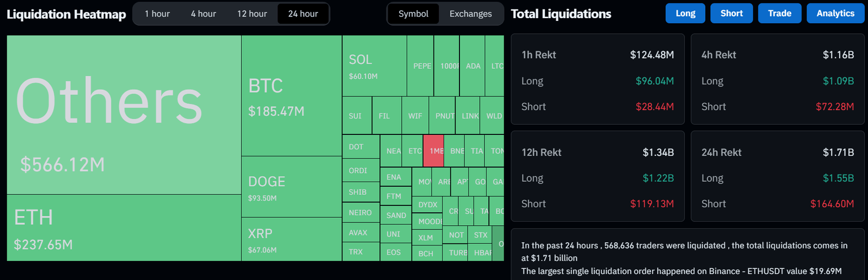Select the SOL $60.10M tile
Screen dimensions: 868x280
374,65
